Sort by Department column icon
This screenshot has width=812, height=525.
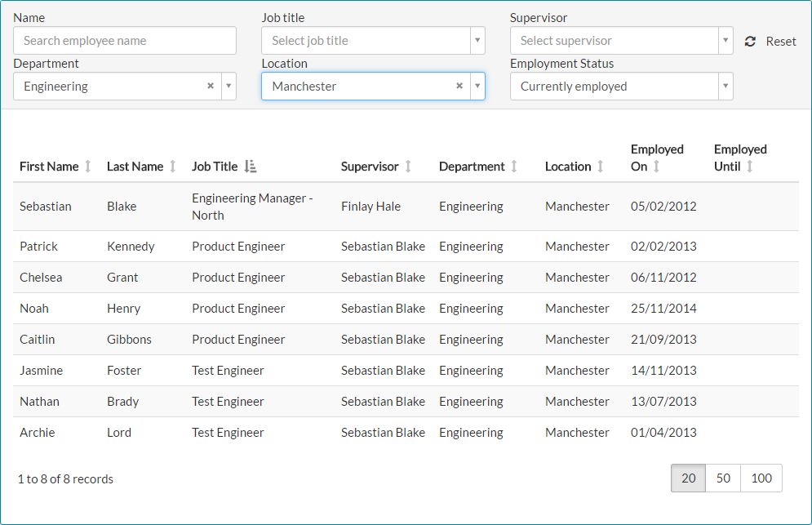(x=514, y=167)
